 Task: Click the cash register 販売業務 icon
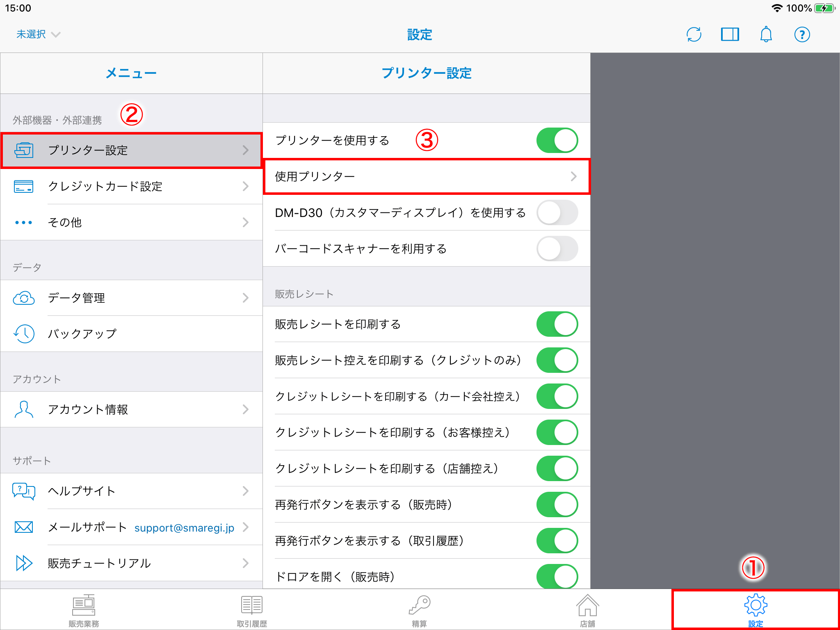[x=84, y=605]
